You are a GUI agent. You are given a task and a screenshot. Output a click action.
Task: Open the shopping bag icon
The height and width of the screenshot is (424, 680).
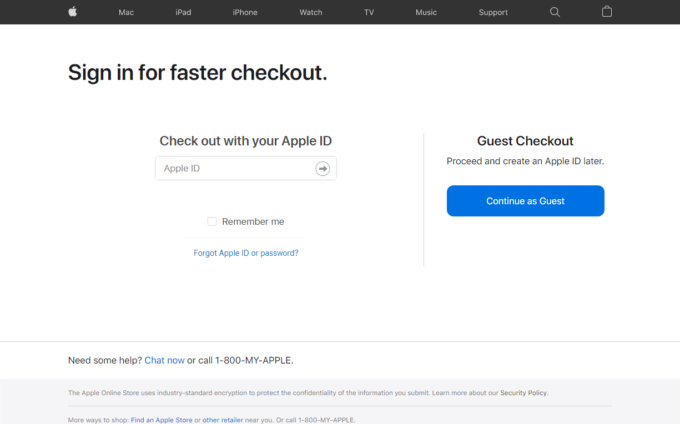coord(607,12)
